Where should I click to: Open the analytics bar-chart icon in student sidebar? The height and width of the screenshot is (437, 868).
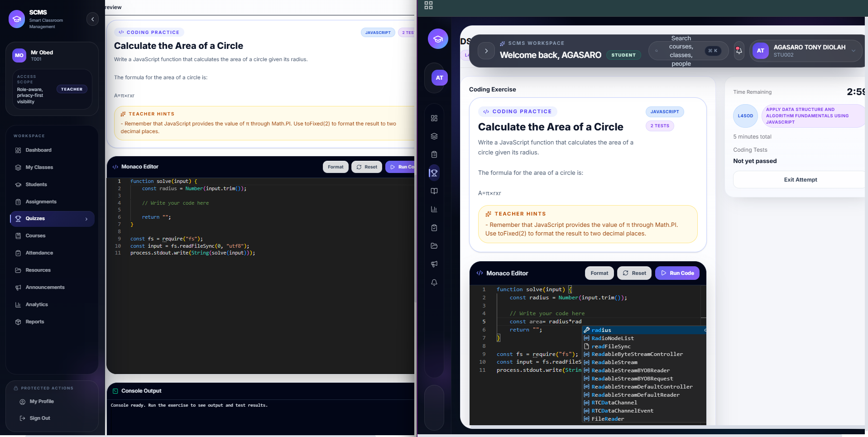434,209
